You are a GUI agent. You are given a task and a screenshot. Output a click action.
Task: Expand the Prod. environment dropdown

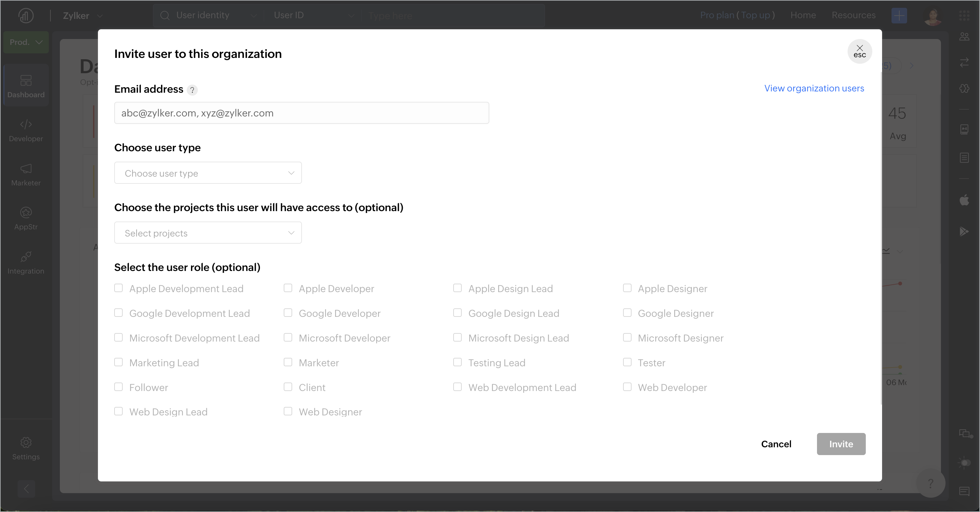click(26, 42)
